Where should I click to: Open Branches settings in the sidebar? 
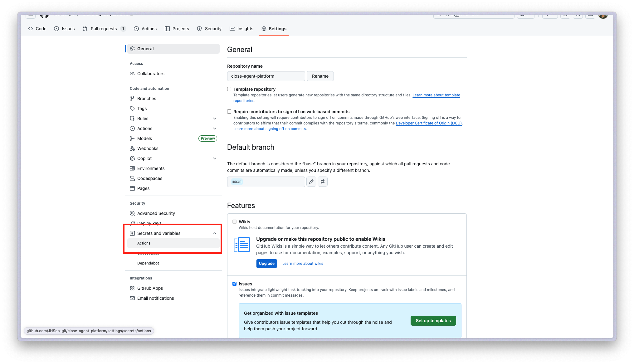pyautogui.click(x=146, y=99)
